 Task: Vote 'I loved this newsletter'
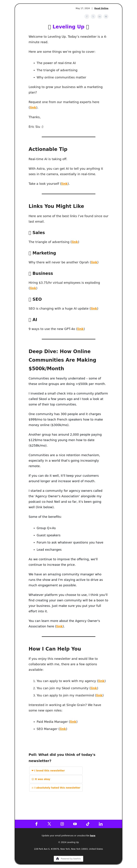56,771
